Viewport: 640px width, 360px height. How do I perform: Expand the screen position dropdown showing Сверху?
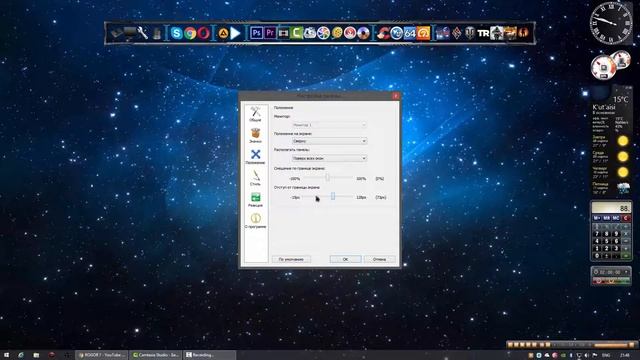tap(329, 141)
